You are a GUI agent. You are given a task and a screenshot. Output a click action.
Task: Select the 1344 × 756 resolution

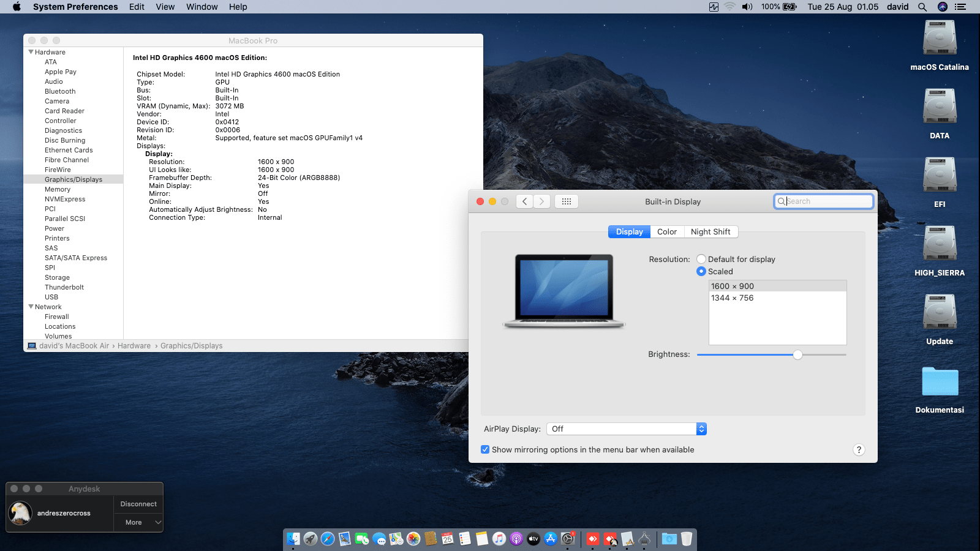tap(778, 298)
